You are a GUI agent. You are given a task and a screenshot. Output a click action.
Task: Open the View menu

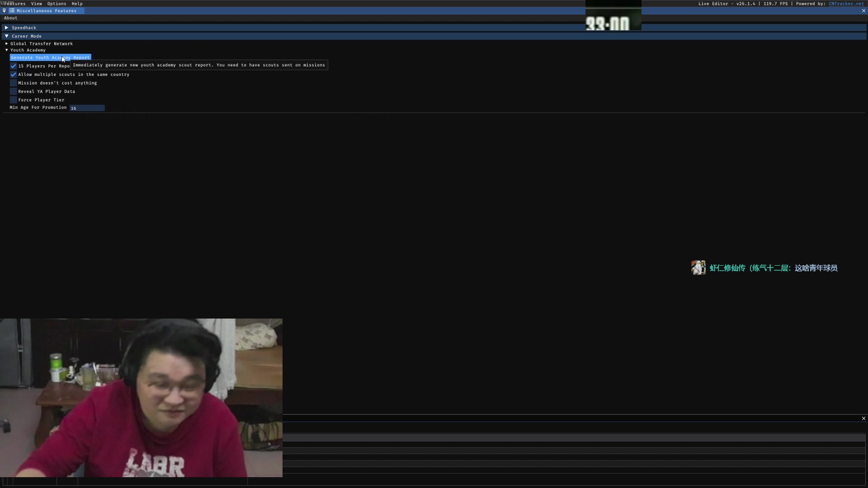(36, 4)
